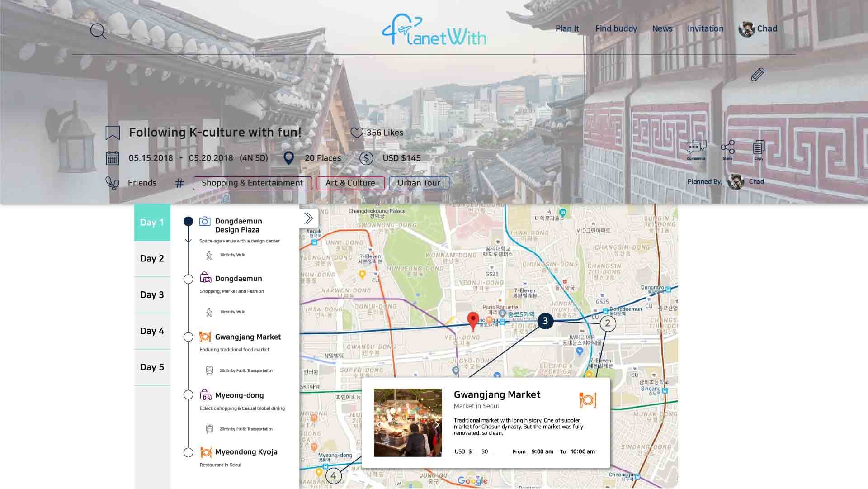Click the Copy plan icon
The height and width of the screenshot is (489, 868).
(x=759, y=148)
